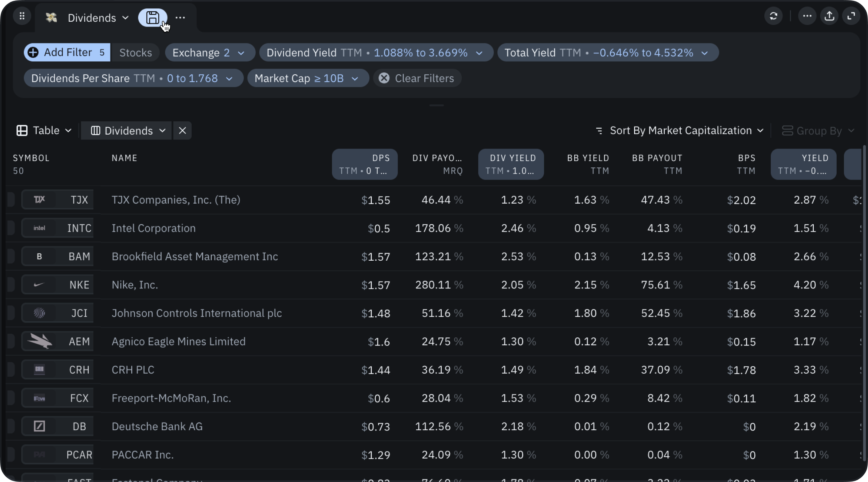Click the save screen floppy disk icon

tap(152, 18)
